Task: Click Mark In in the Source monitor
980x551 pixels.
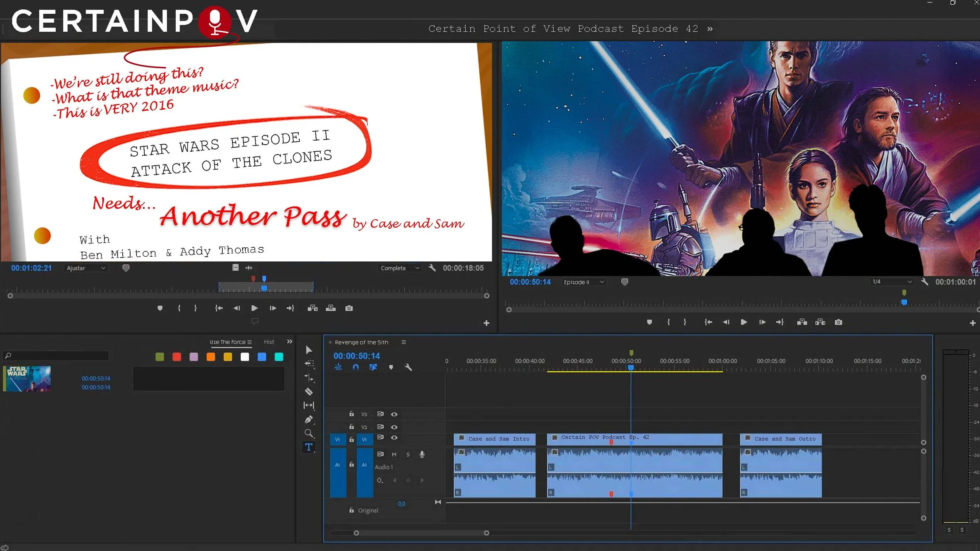Action: tap(179, 308)
